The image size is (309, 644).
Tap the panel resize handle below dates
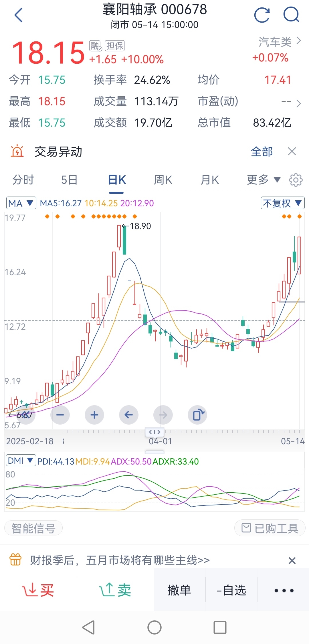pyautogui.click(x=154, y=452)
